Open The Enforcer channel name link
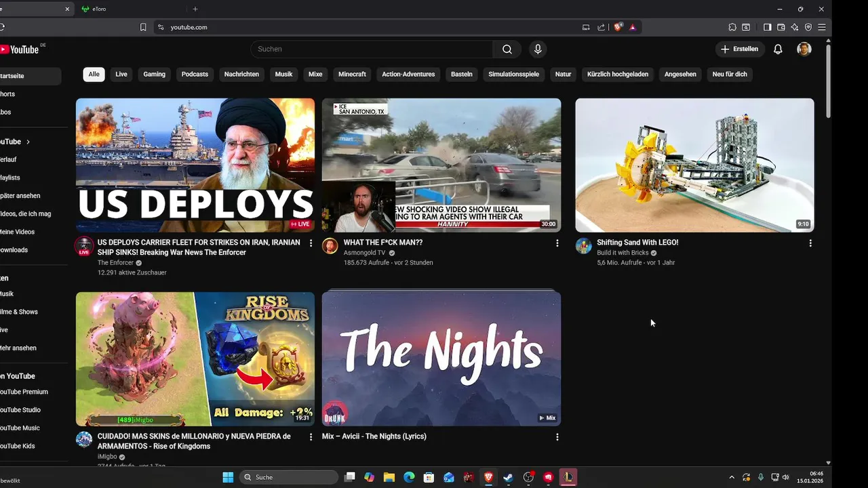This screenshot has height=488, width=868. click(115, 263)
